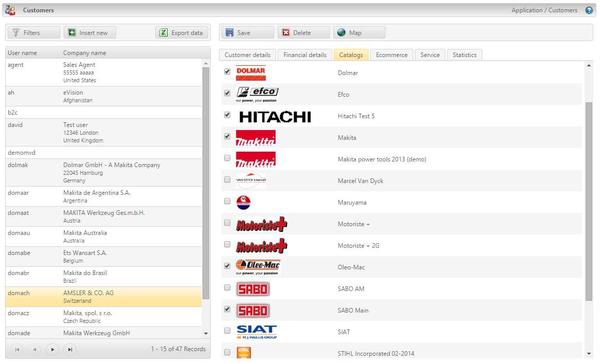
Task: Go to the next page of customers
Action: pyautogui.click(x=52, y=349)
